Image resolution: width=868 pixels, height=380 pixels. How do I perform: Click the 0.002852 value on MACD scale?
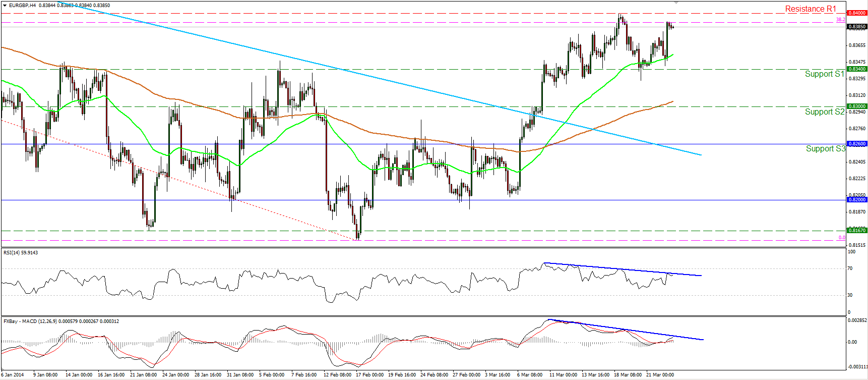[857, 320]
